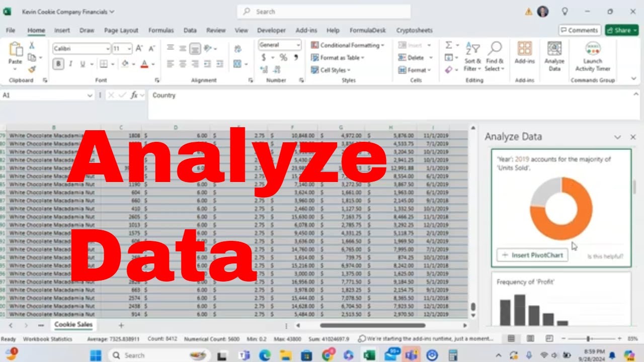
Task: Click the green Share button
Action: [x=622, y=30]
